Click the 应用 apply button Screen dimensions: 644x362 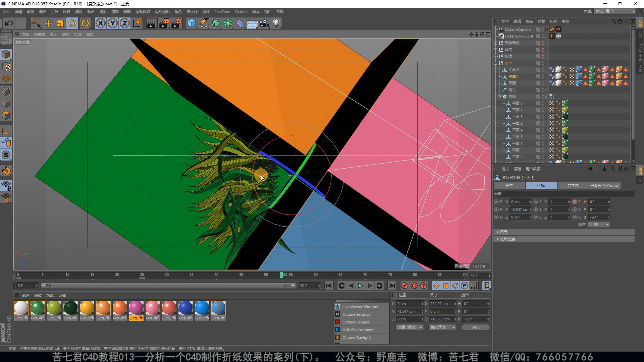(x=476, y=327)
